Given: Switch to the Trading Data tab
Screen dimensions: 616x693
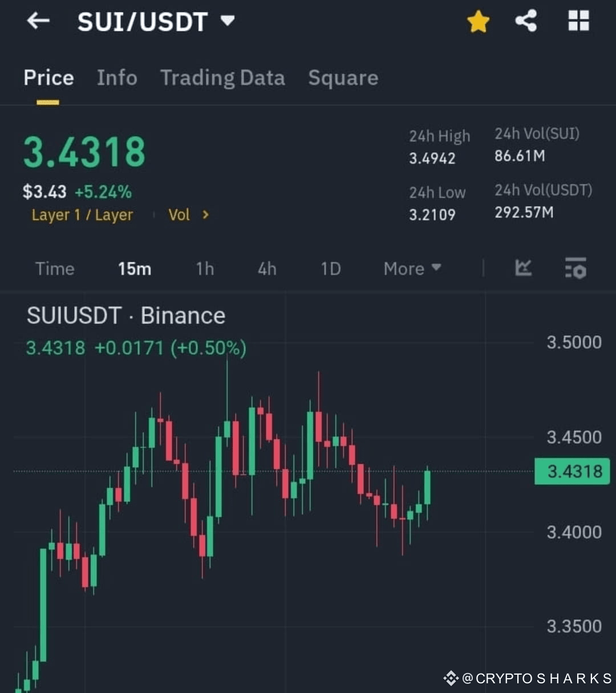Looking at the screenshot, I should pos(223,78).
